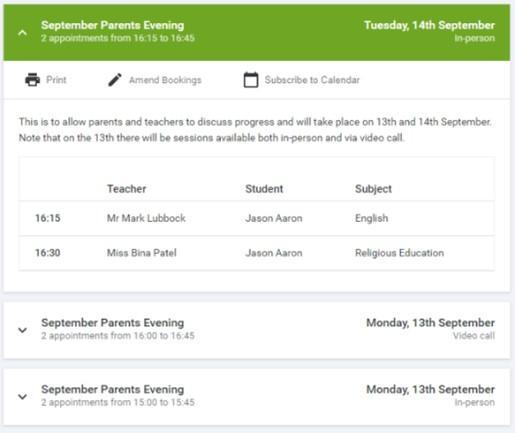Collapse the Tuesday 14th September panel chevron
Viewport: 515px width, 433px height.
coord(22,33)
